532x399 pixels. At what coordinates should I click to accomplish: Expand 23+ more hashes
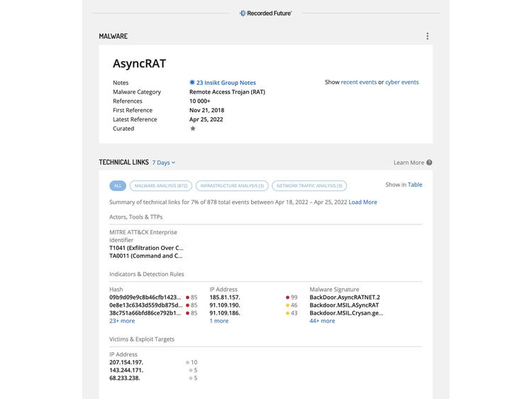(122, 320)
